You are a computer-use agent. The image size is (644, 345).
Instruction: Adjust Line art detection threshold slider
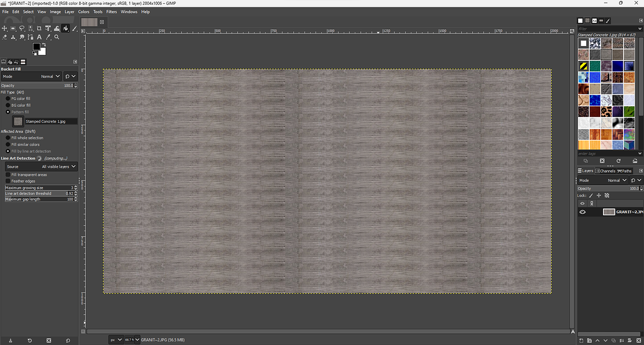pos(41,193)
